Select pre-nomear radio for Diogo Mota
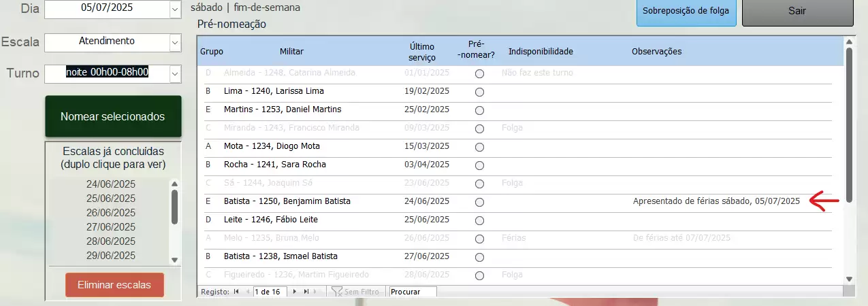The height and width of the screenshot is (306, 868). pyautogui.click(x=479, y=147)
